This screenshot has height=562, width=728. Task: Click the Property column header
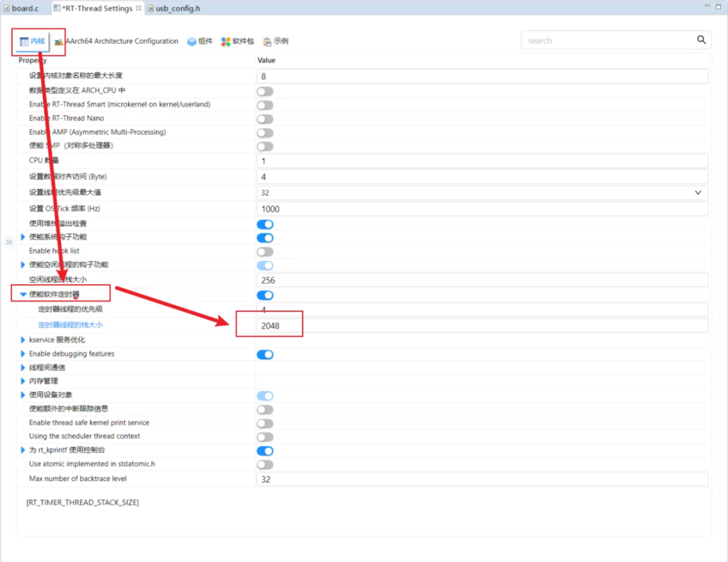(32, 61)
